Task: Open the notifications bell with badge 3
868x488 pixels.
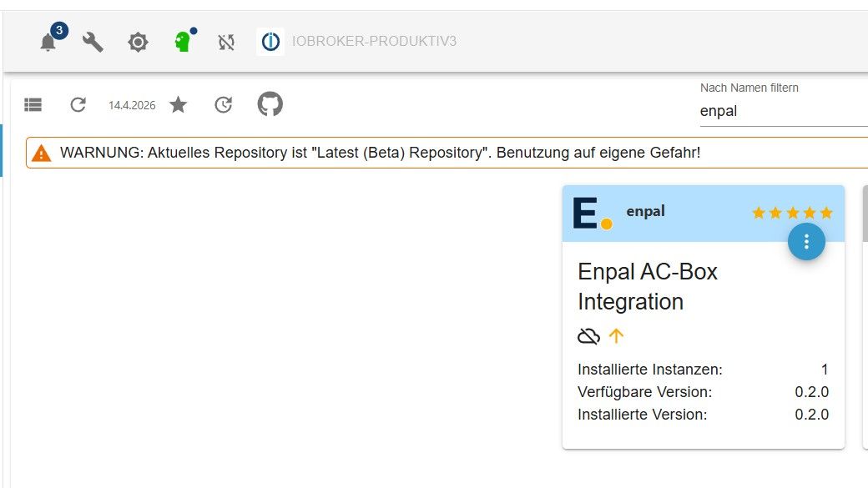Action: tap(48, 42)
